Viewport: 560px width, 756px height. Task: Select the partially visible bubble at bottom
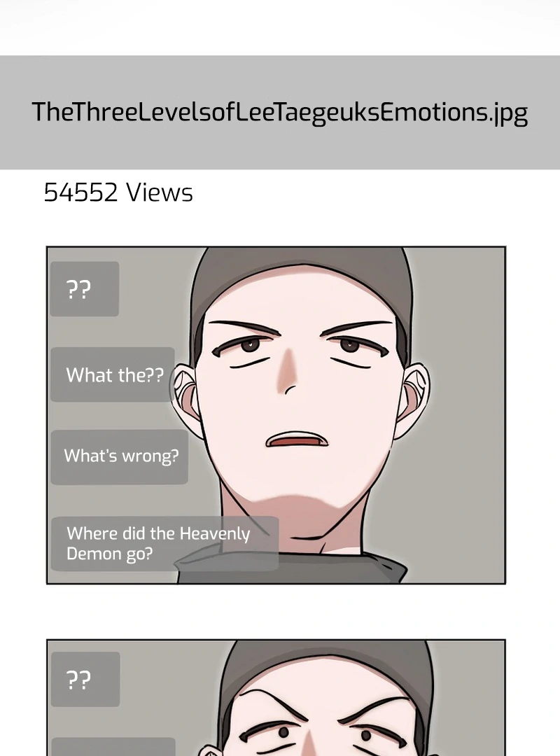point(113,746)
